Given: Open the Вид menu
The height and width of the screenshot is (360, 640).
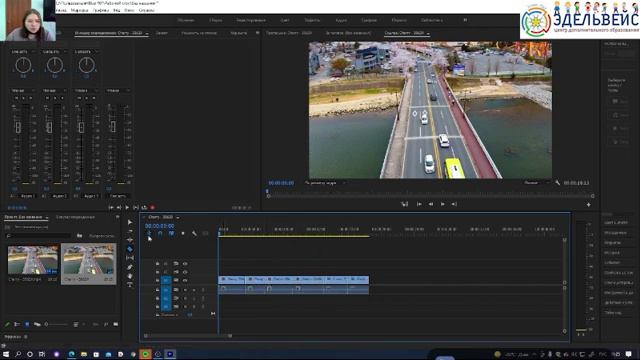Looking at the screenshot, I should point(116,10).
